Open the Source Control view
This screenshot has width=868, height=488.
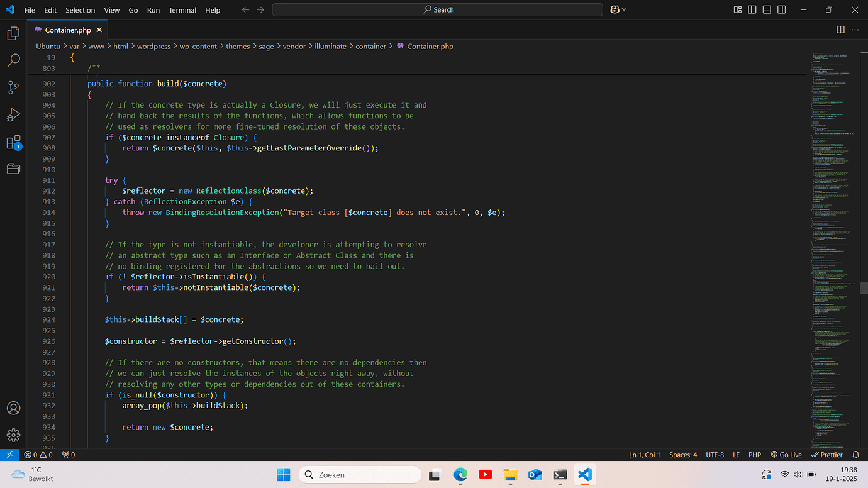click(x=13, y=88)
